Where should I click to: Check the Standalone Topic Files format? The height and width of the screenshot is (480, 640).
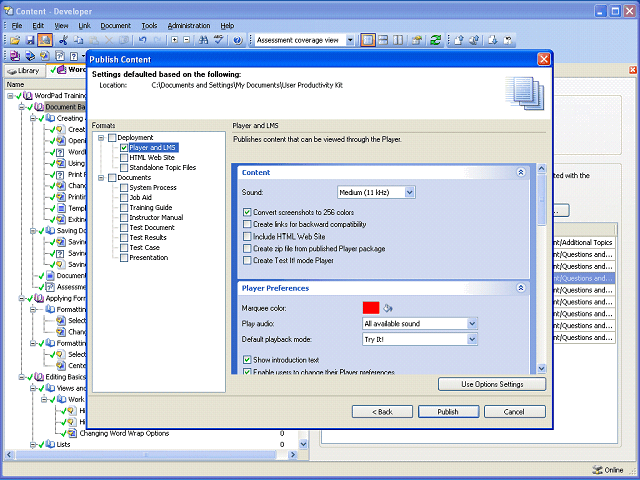[x=124, y=168]
